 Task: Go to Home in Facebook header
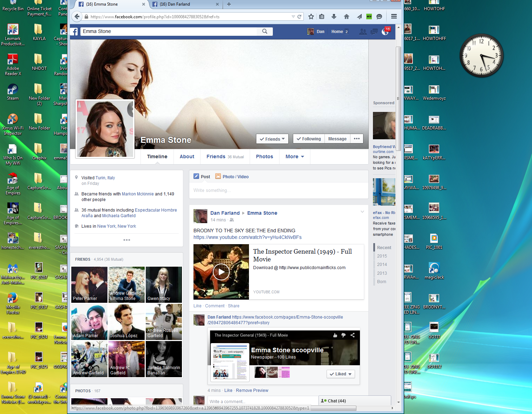(x=337, y=32)
